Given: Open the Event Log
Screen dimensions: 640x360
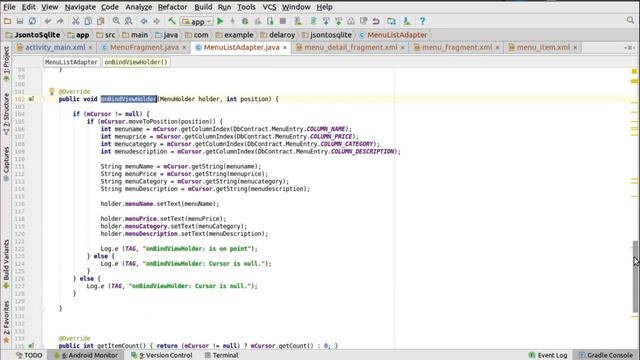Looking at the screenshot, I should [x=548, y=355].
